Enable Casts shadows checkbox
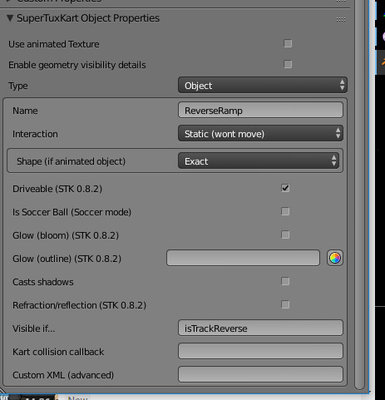Image resolution: width=385 pixels, height=400 pixels. tap(285, 282)
